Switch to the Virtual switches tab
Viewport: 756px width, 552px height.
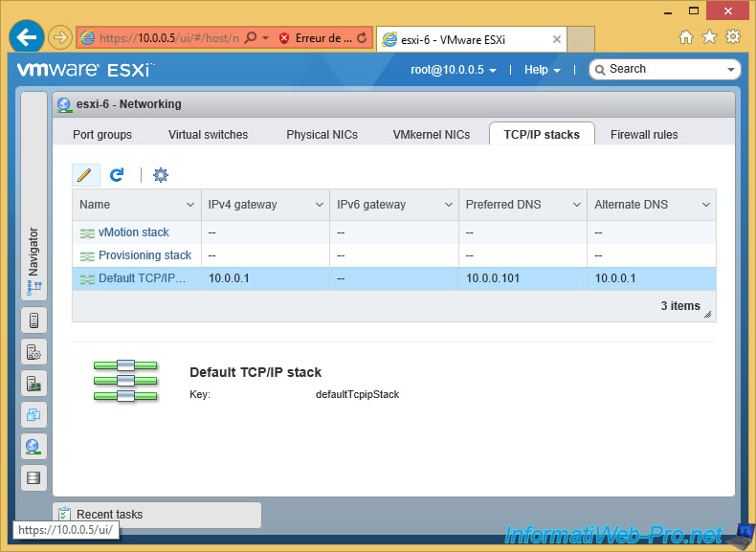point(208,135)
